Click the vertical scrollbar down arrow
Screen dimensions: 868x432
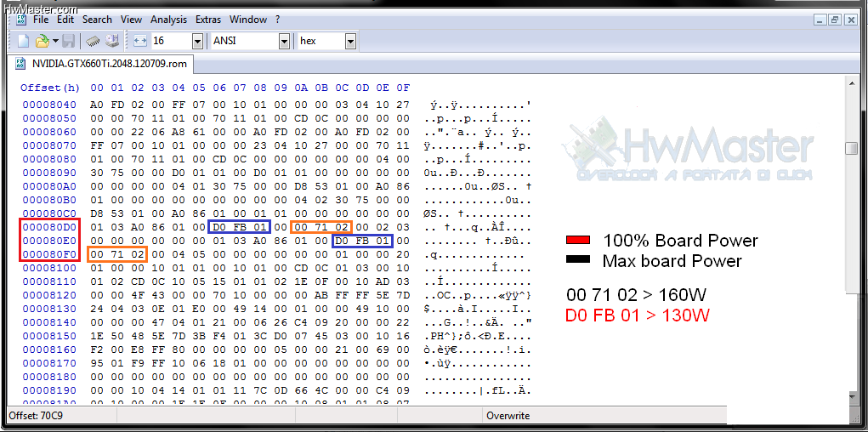tap(851, 397)
